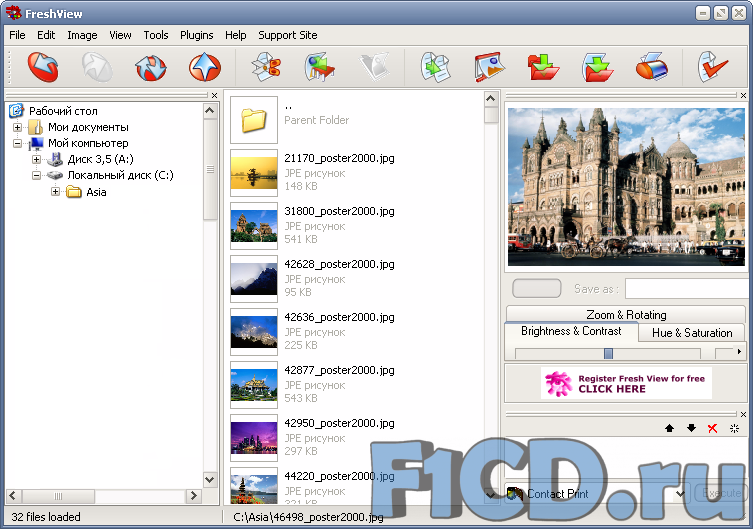Select Мой компьютер in the tree
753x529 pixels.
pos(88,143)
